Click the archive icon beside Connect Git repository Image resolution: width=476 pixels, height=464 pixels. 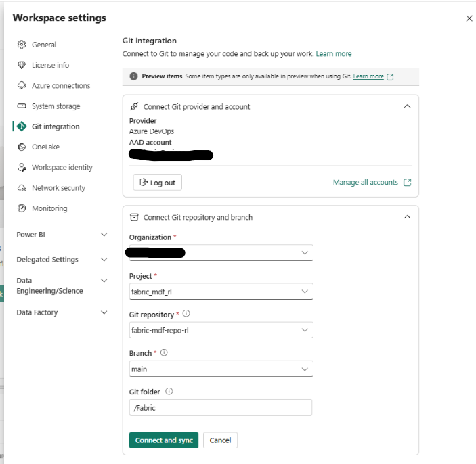click(134, 217)
